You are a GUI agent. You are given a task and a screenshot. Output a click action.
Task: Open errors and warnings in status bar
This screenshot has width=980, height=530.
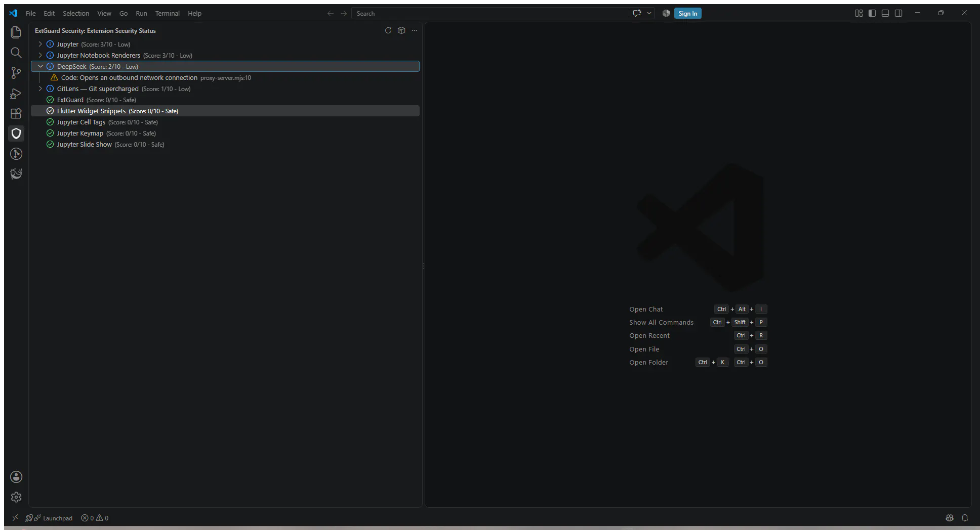95,518
